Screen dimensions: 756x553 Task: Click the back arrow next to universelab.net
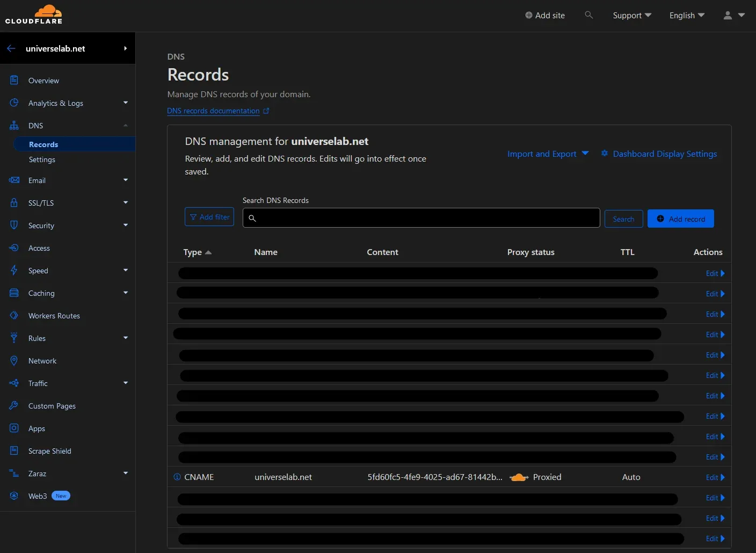point(11,48)
